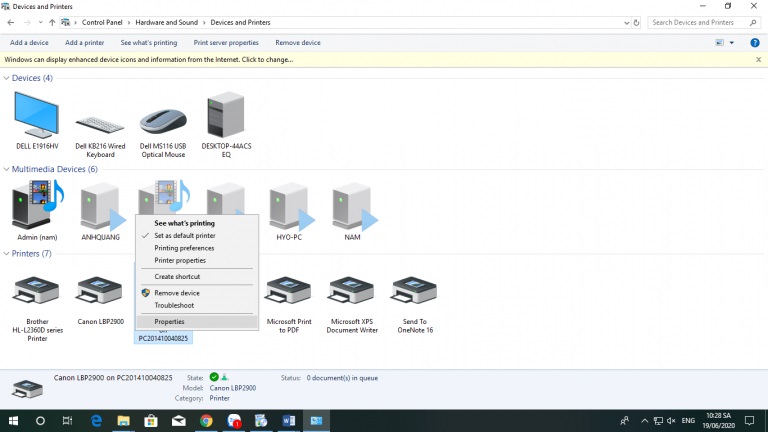Click Add a device toolbar button

click(29, 43)
